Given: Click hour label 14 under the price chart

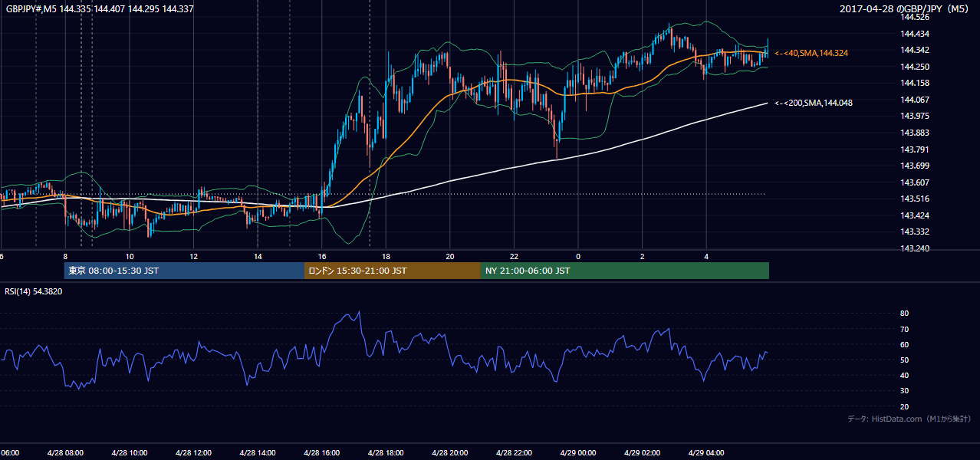Looking at the screenshot, I should point(258,256).
